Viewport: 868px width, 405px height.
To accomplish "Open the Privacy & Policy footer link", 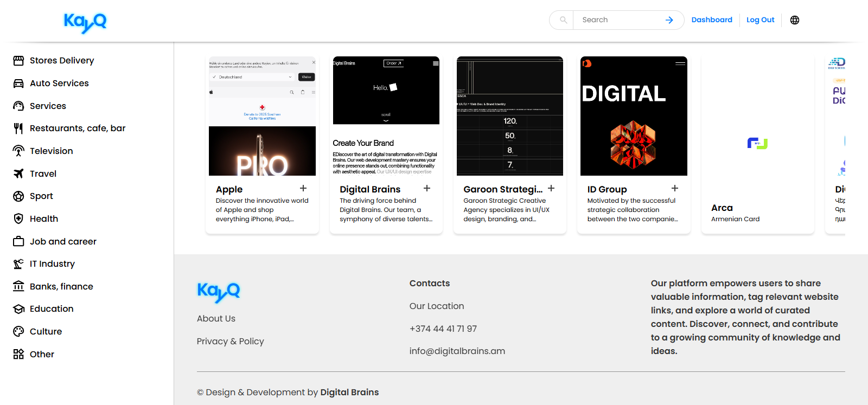I will pyautogui.click(x=231, y=342).
